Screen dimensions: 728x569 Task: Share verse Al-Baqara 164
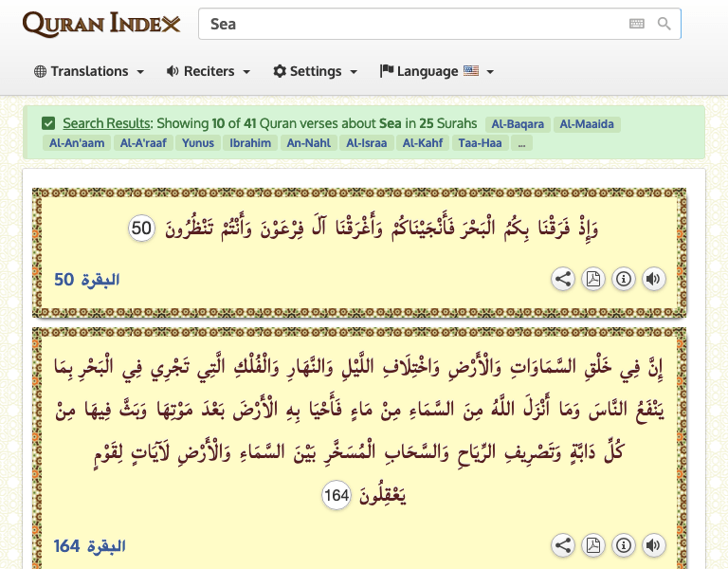tap(563, 545)
